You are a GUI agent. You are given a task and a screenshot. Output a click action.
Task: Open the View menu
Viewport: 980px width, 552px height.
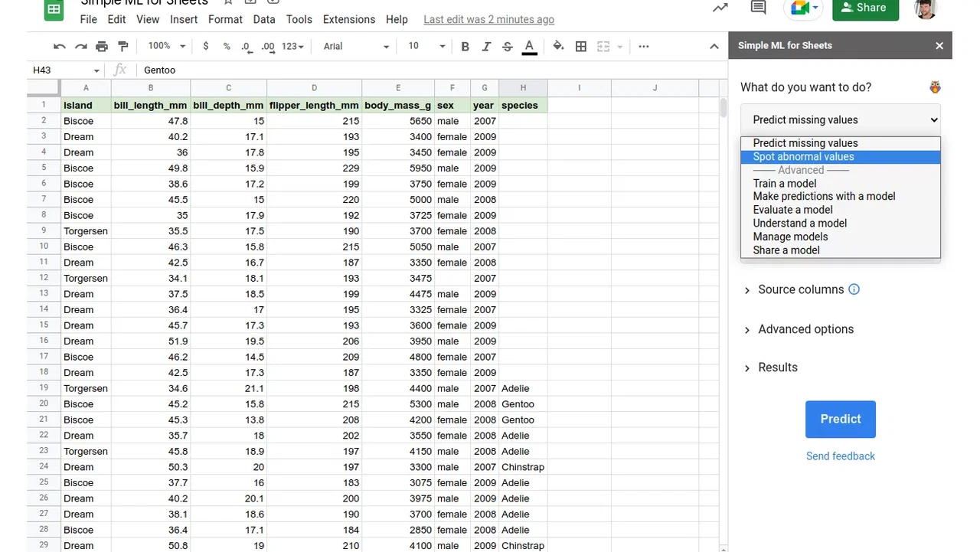pyautogui.click(x=148, y=19)
